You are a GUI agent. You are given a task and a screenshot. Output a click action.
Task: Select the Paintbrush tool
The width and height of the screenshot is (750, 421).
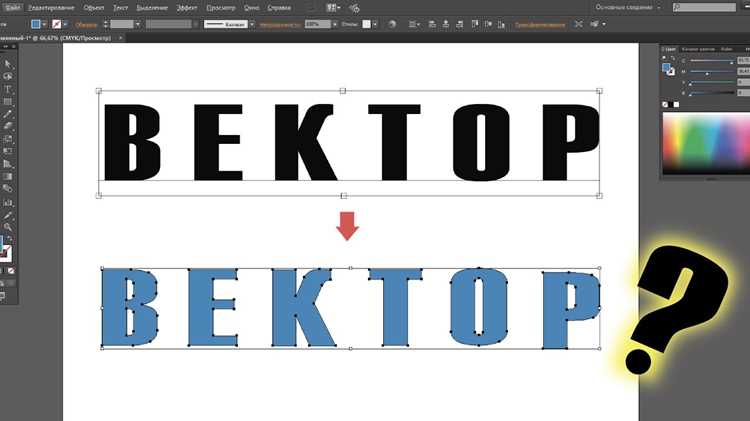pyautogui.click(x=8, y=114)
